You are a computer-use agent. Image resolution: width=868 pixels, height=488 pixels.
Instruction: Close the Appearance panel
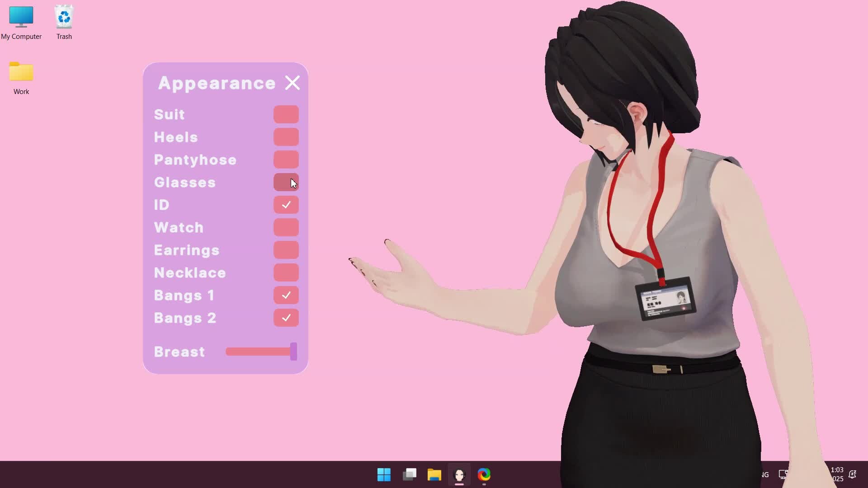pos(292,83)
